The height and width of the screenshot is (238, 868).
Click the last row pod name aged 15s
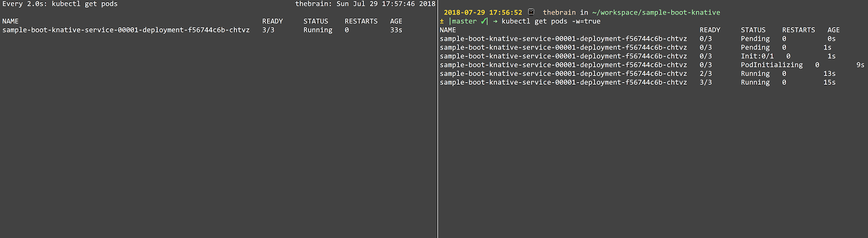[563, 82]
